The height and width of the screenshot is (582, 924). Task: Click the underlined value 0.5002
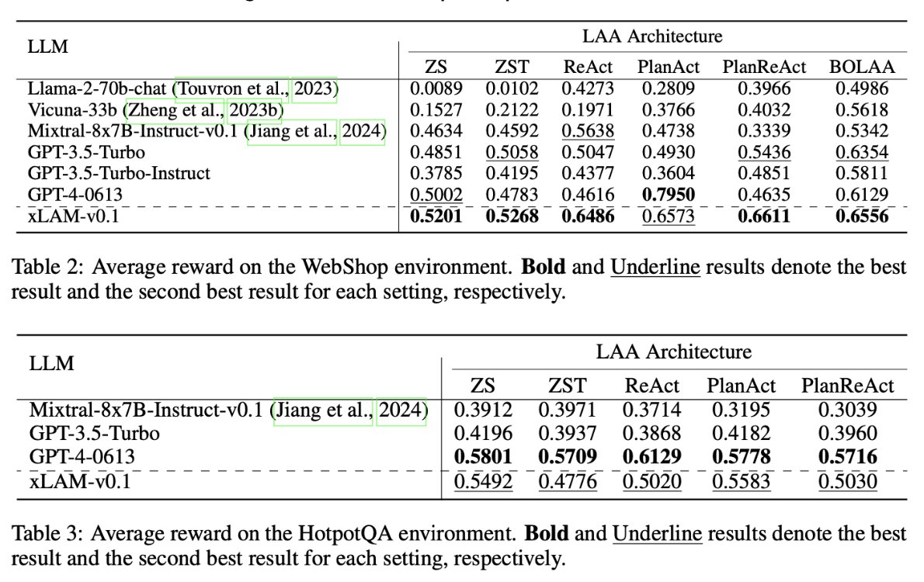436,195
